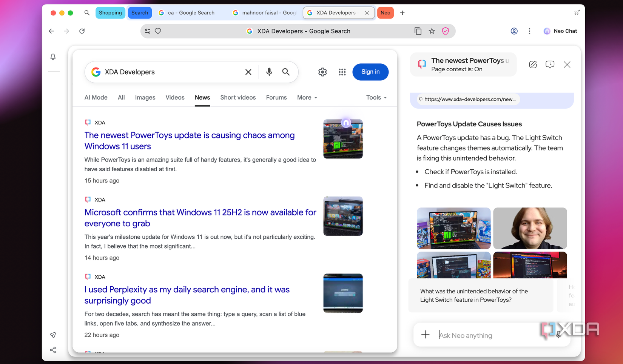Open a new tab with plus icon
Viewport: 623px width, 364px height.
(x=402, y=13)
